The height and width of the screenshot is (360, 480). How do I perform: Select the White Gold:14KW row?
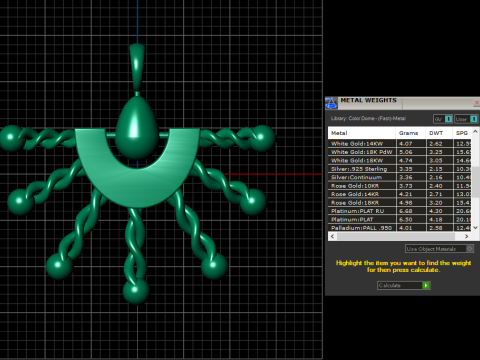tap(400, 144)
